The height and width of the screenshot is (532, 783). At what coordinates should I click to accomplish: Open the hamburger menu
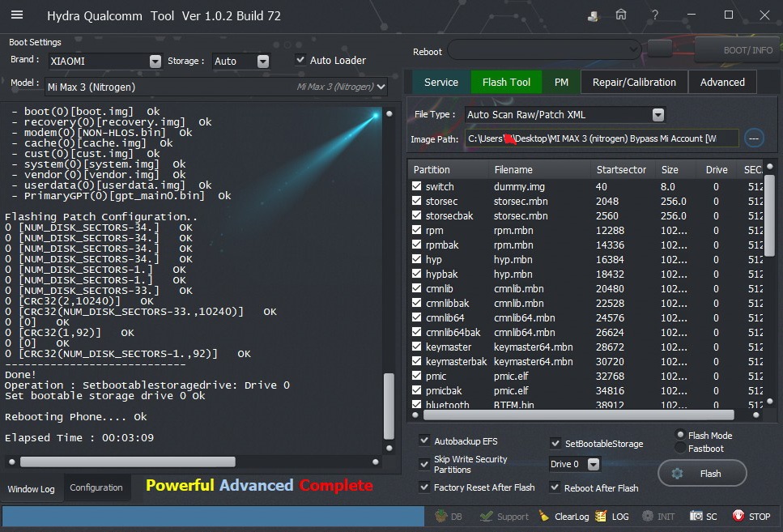(17, 15)
